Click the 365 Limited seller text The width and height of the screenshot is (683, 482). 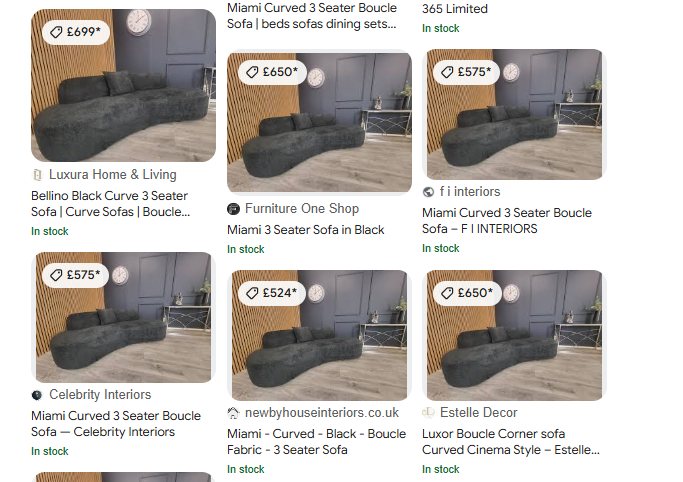coord(455,9)
